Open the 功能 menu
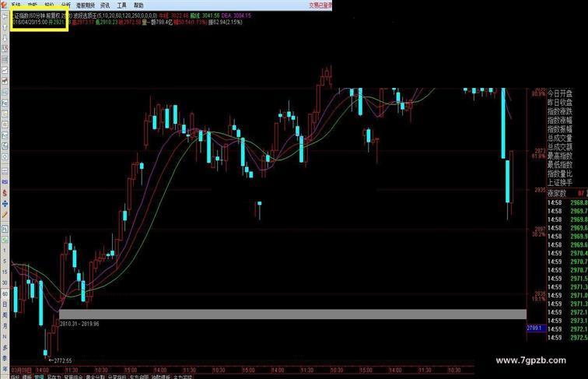Viewport: 588px width, 379px height. point(33,5)
